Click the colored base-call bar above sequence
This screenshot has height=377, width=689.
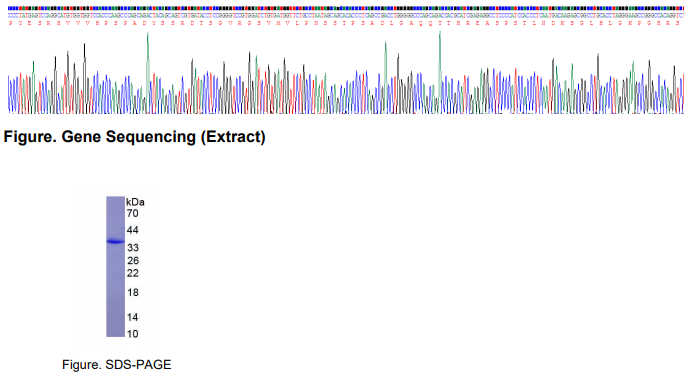pos(346,8)
